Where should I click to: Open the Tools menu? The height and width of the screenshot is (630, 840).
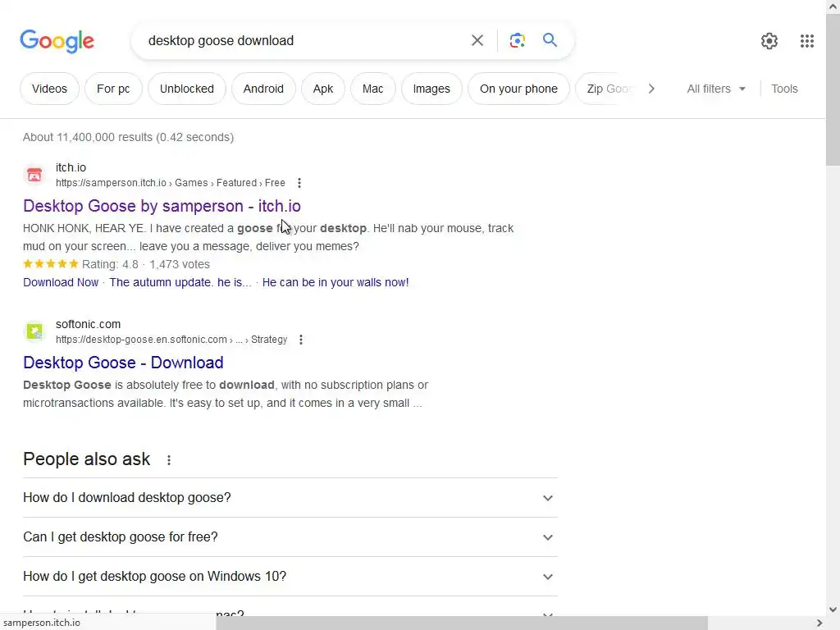tap(784, 89)
